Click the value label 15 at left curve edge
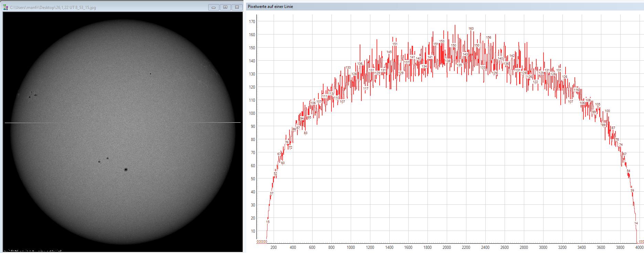This screenshot has height=253, width=644. (268, 222)
